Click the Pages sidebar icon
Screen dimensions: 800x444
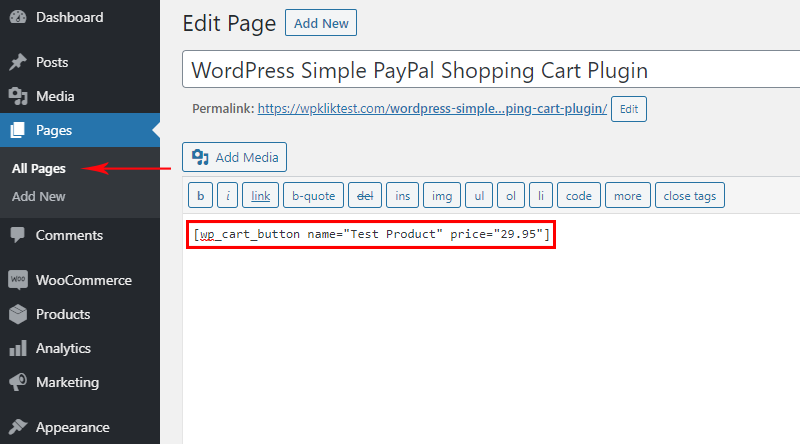click(18, 130)
